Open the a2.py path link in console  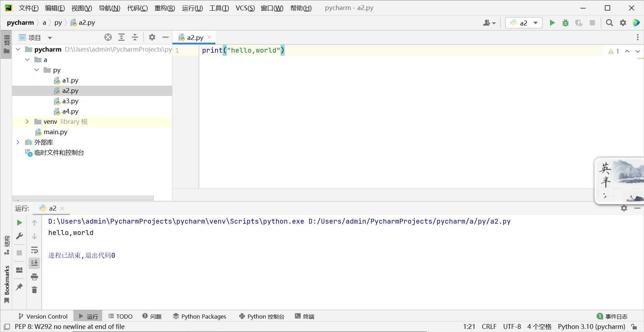[x=410, y=222]
